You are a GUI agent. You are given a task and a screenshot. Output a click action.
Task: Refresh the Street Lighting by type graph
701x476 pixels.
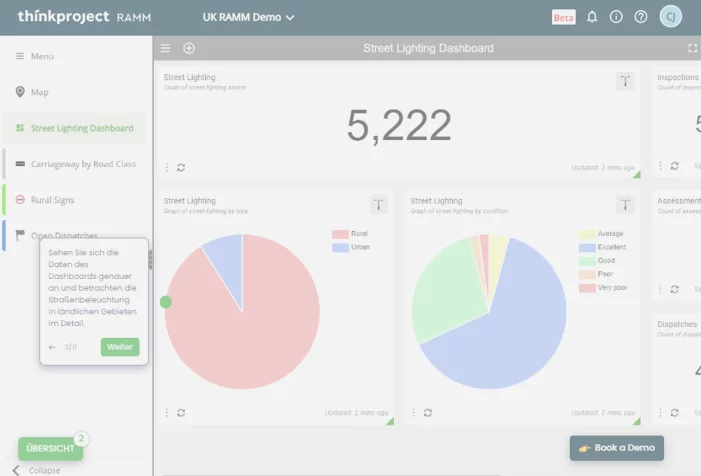coord(181,412)
